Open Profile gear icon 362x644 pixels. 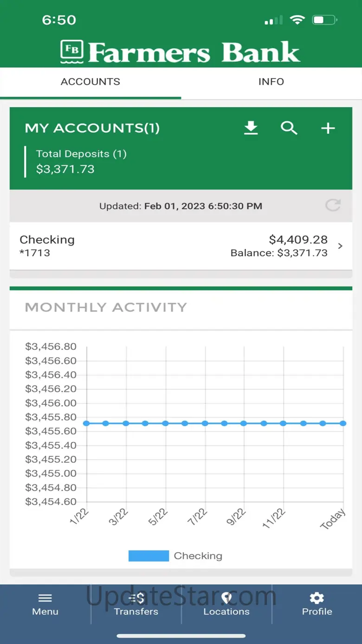click(317, 598)
